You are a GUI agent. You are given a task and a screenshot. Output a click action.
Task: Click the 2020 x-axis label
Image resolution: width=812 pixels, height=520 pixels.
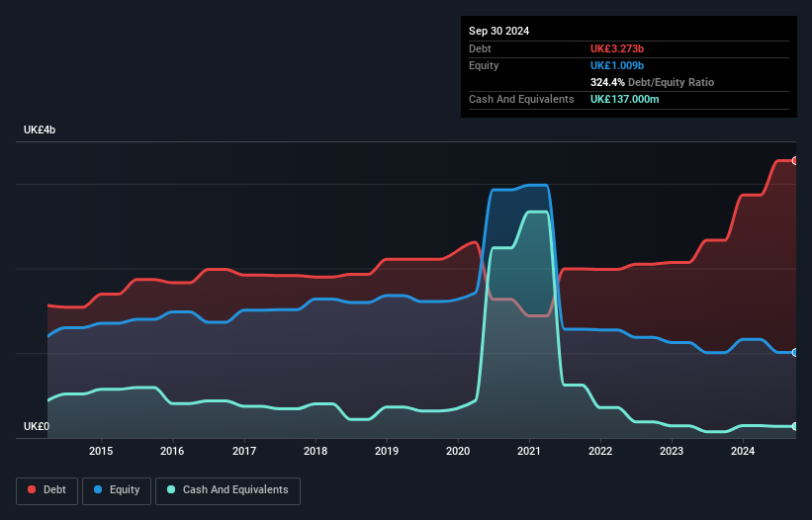pyautogui.click(x=458, y=451)
